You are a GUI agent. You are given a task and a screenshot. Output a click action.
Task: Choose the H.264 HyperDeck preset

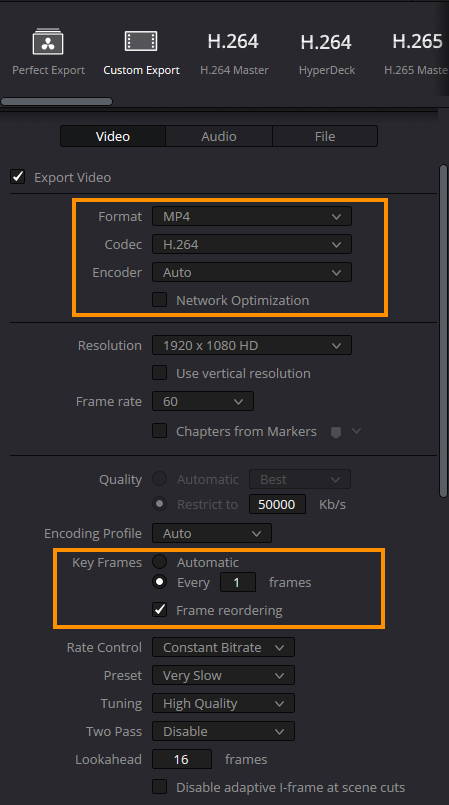click(x=326, y=51)
